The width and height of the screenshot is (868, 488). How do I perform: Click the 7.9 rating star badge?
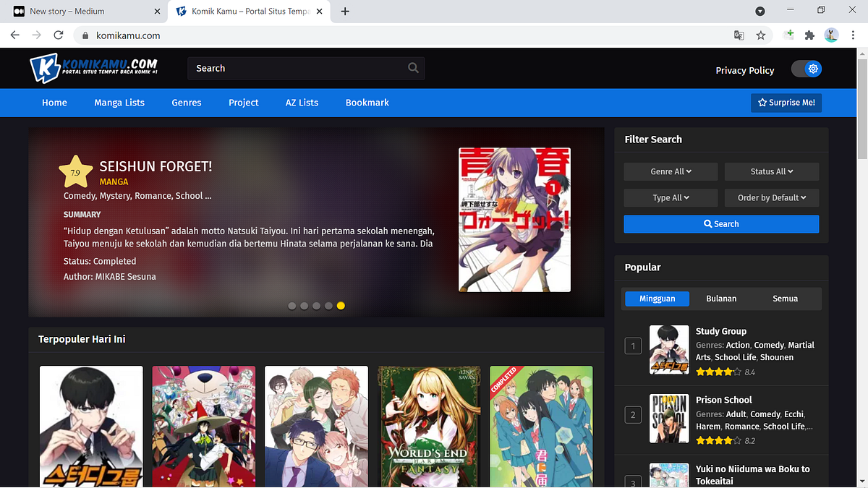click(75, 172)
